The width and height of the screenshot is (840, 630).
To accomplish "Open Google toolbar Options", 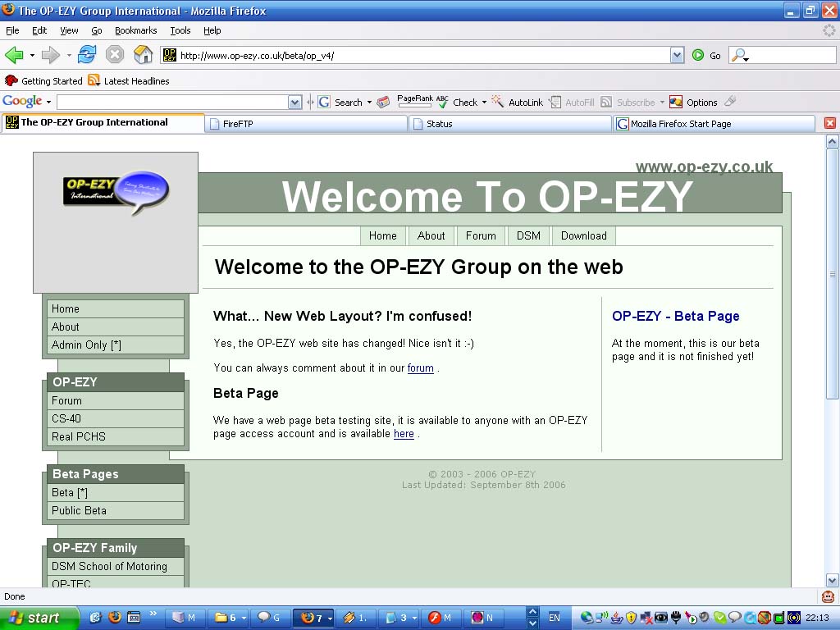I will pos(694,102).
